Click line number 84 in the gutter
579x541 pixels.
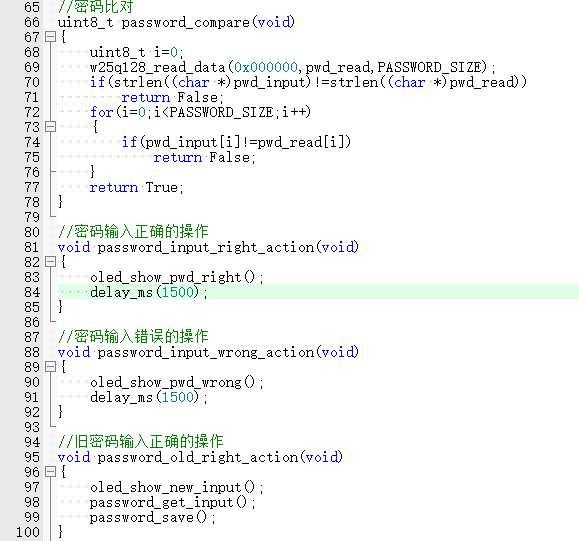tap(32, 292)
